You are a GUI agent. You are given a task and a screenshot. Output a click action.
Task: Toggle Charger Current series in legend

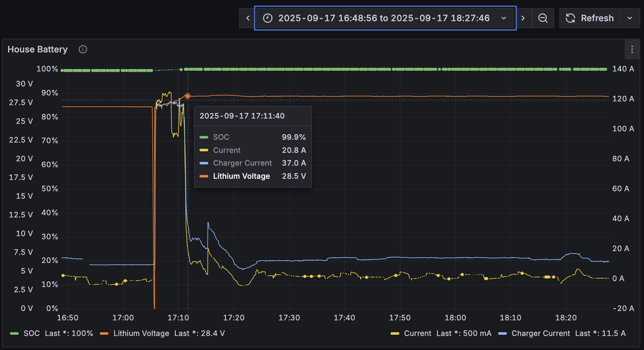point(541,333)
